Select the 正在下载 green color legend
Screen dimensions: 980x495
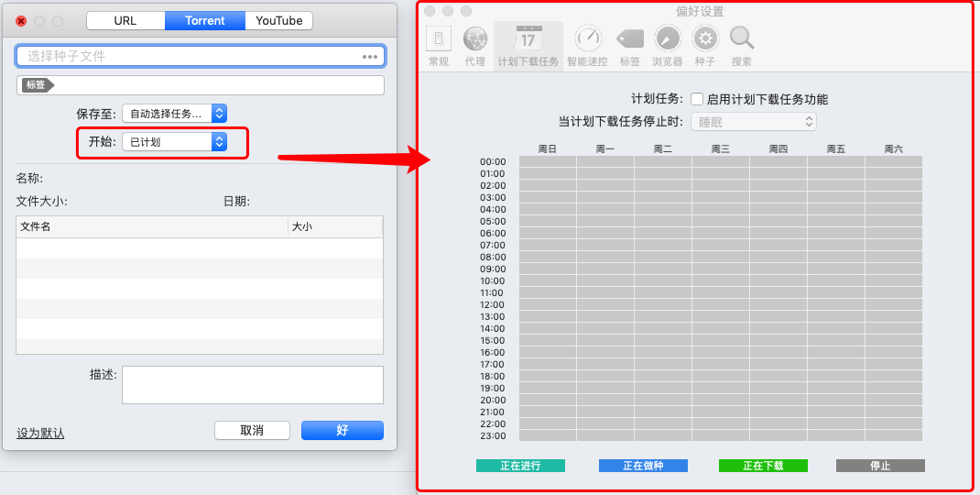pyautogui.click(x=763, y=466)
